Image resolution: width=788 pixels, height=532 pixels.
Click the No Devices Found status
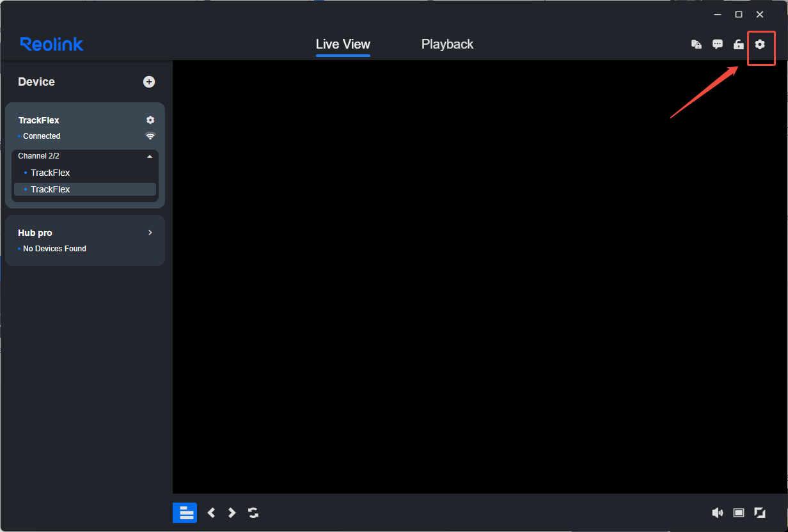(x=54, y=249)
